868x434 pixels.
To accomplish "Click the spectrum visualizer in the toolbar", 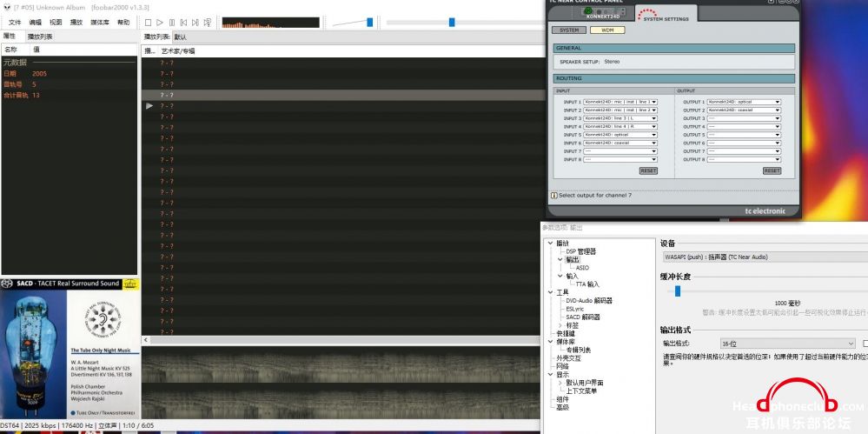I will [x=271, y=23].
